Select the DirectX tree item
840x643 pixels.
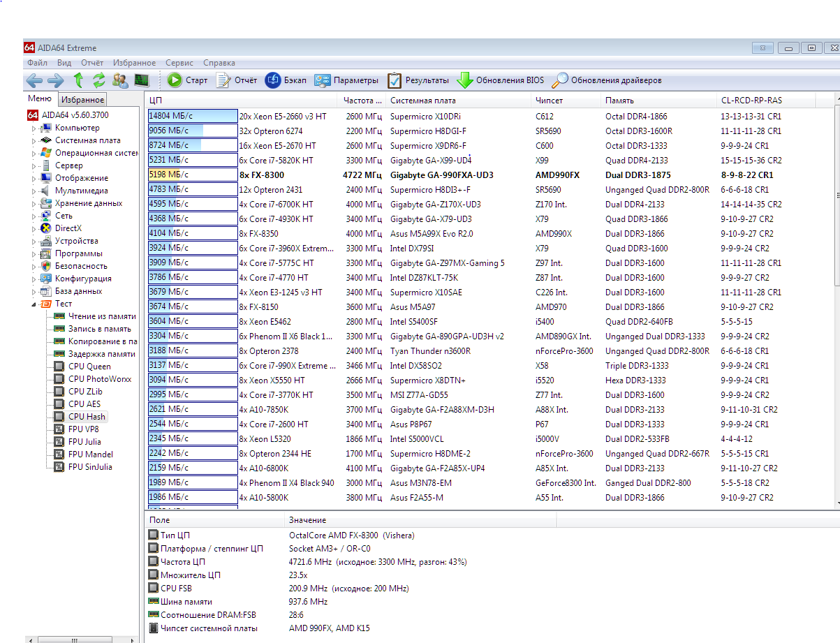[68, 228]
